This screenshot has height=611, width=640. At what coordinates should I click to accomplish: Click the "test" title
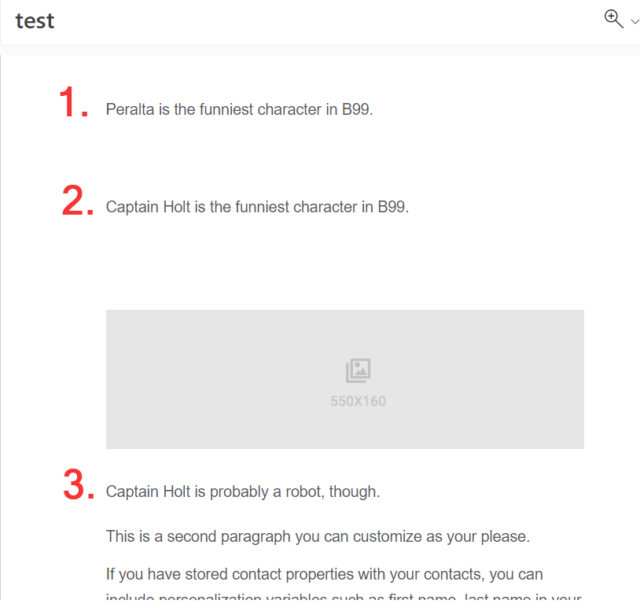(x=35, y=21)
